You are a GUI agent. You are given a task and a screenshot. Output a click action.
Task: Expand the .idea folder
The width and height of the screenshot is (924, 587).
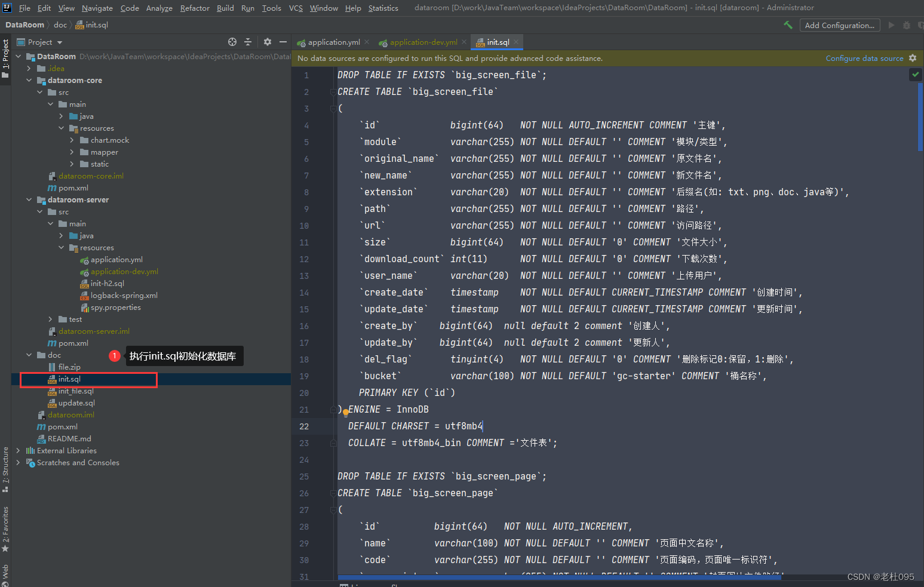point(29,68)
